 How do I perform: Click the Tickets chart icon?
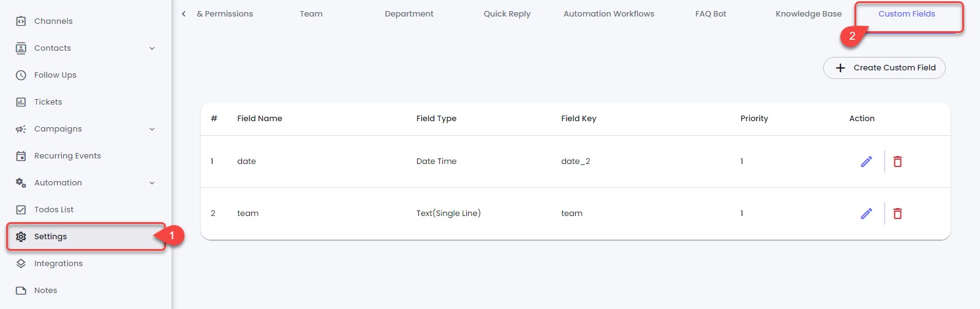coord(21,102)
